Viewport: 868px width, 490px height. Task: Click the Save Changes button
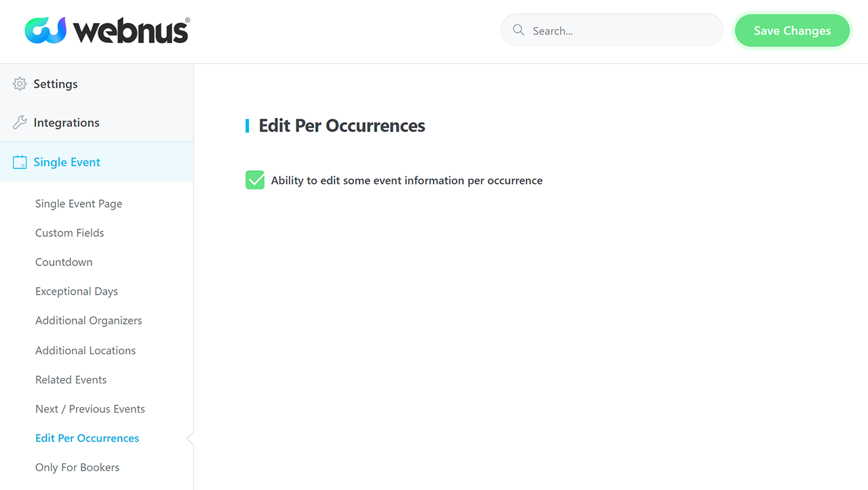tap(792, 31)
